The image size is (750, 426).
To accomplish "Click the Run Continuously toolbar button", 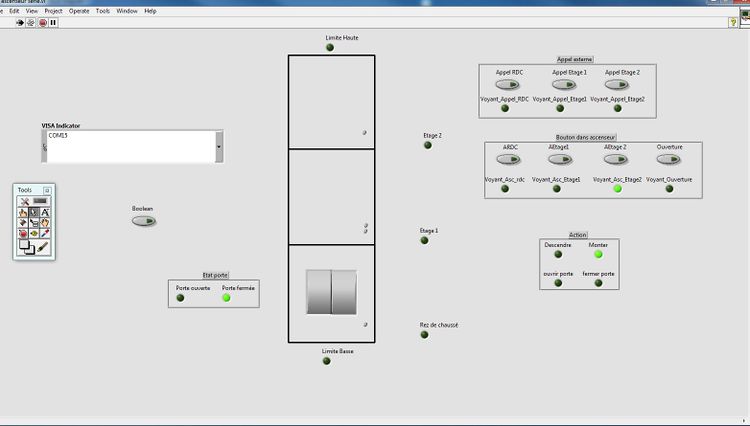I will point(30,21).
